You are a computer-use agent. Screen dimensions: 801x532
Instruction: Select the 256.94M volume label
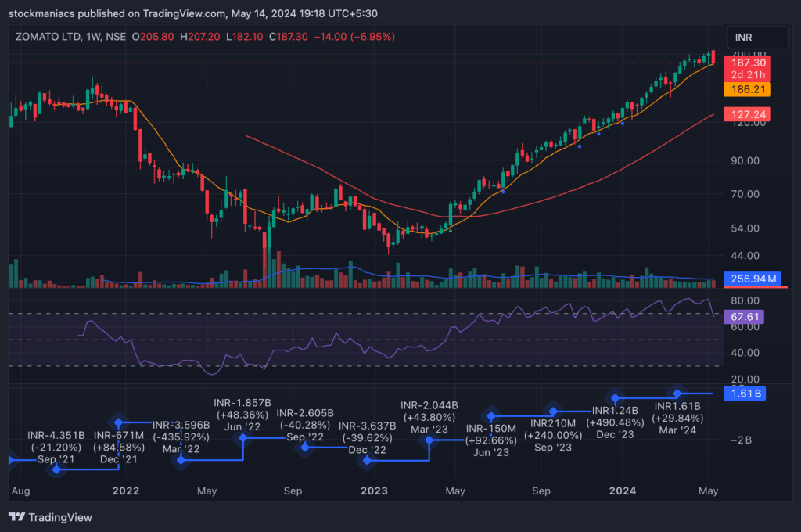point(753,279)
